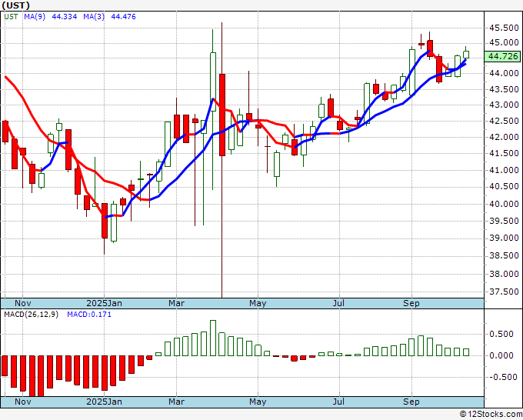523x420 pixels.
Task: Click the 38.000 price axis label
Action: click(504, 274)
